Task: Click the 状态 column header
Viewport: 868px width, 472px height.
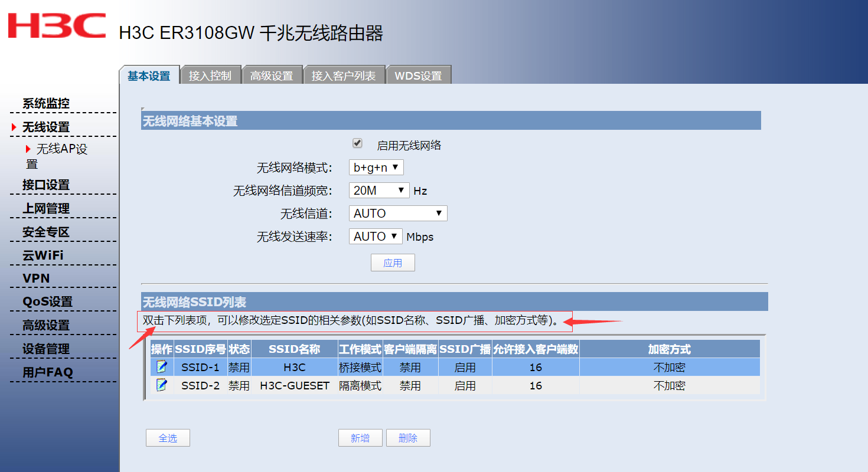Action: point(239,349)
